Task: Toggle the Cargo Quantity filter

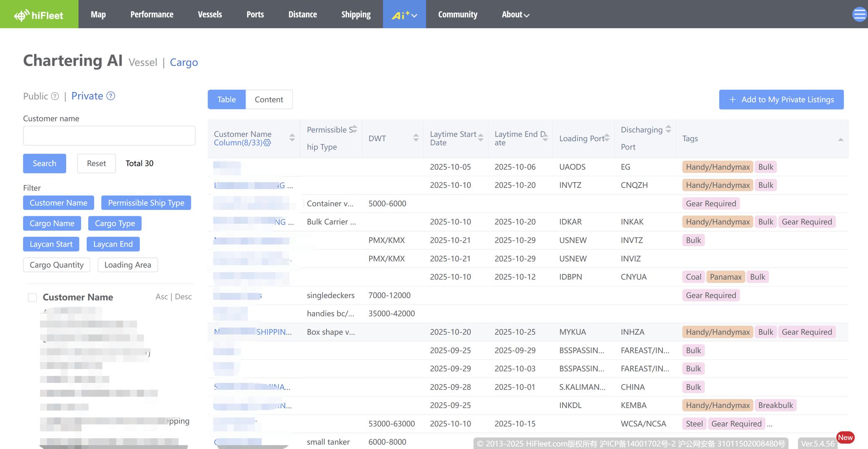Action: click(57, 265)
